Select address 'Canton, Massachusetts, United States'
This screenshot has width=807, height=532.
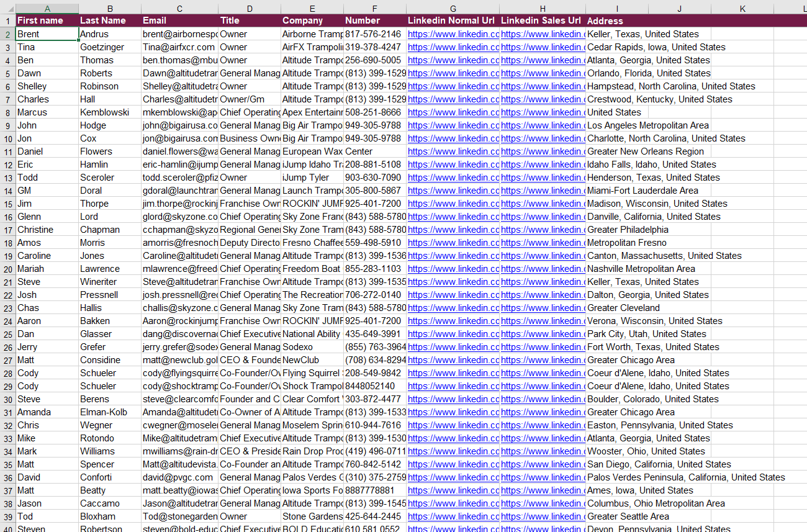[x=664, y=256]
